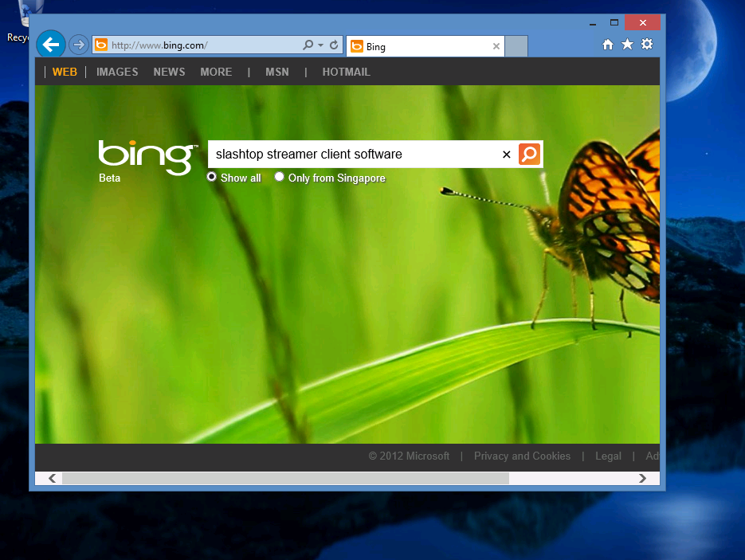The height and width of the screenshot is (560, 745).
Task: Click the horizontal scrollbar right arrow
Action: 642,478
